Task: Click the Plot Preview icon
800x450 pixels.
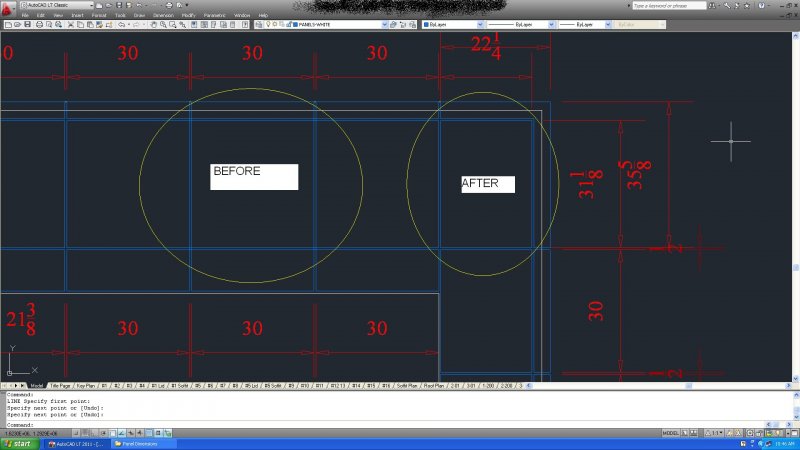Action: click(x=48, y=24)
